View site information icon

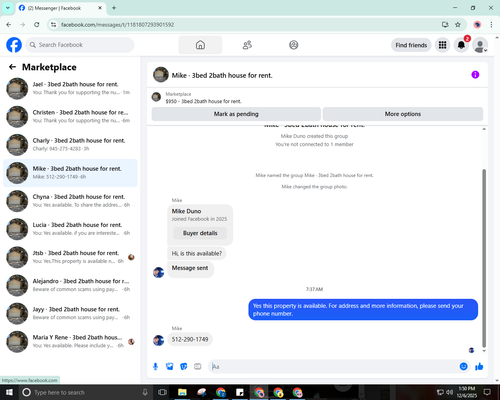point(53,25)
